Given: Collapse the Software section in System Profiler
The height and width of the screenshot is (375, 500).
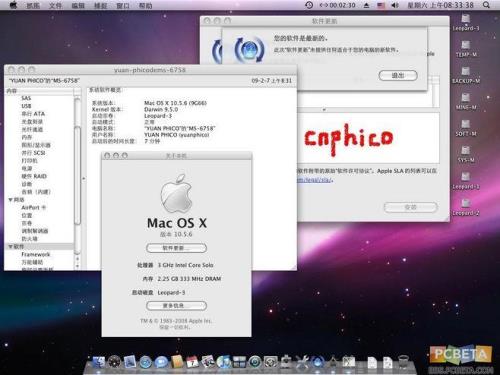Looking at the screenshot, I should click(x=11, y=247).
